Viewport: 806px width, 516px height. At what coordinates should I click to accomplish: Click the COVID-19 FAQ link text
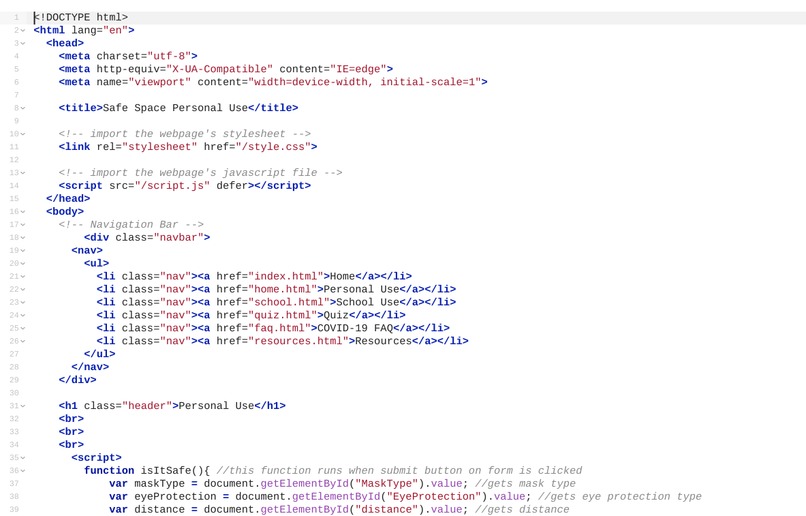point(355,328)
